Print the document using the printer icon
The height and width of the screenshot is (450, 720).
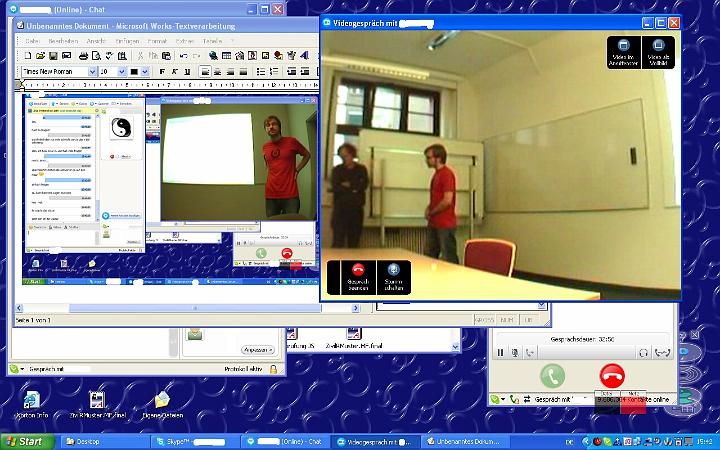pyautogui.click(x=83, y=56)
